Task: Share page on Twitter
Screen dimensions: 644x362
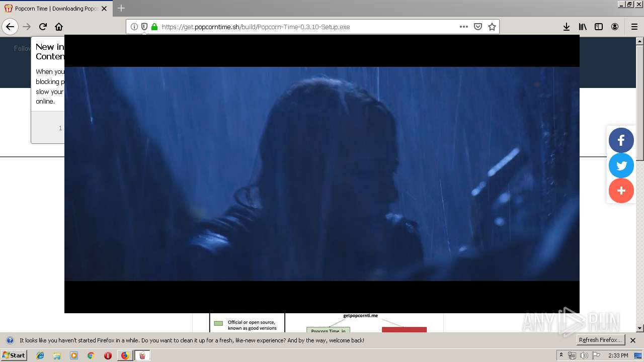Action: (621, 165)
